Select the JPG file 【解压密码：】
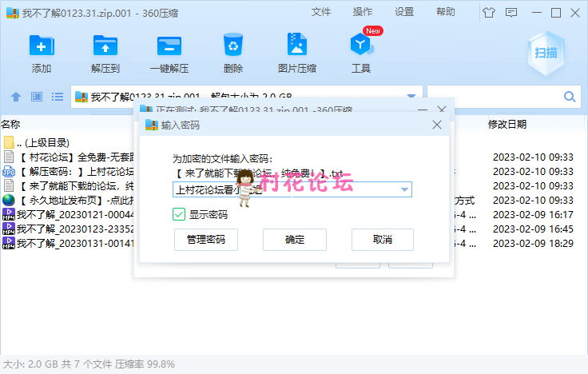Screen dimensions: 588x374 click(9, 172)
